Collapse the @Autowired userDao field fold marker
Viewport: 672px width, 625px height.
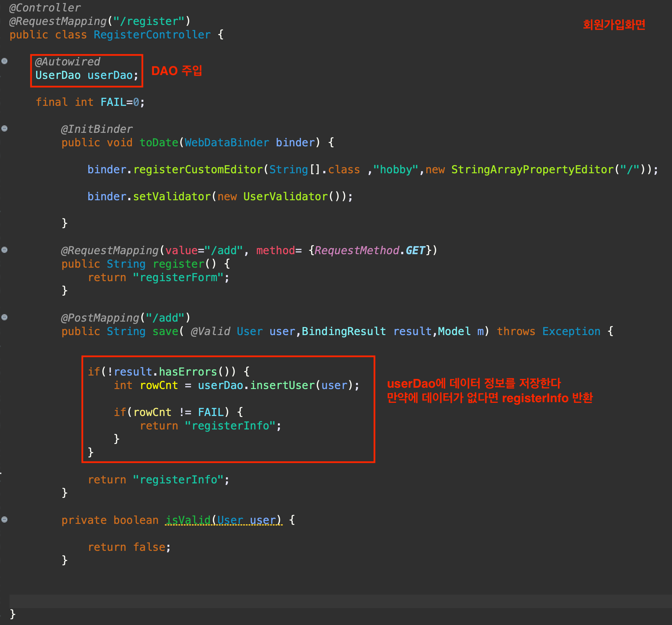click(4, 61)
